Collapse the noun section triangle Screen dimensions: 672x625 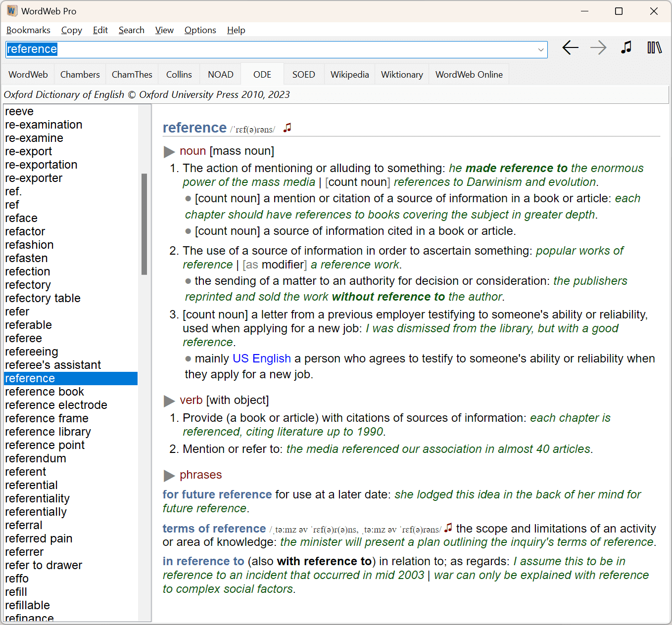(x=170, y=151)
